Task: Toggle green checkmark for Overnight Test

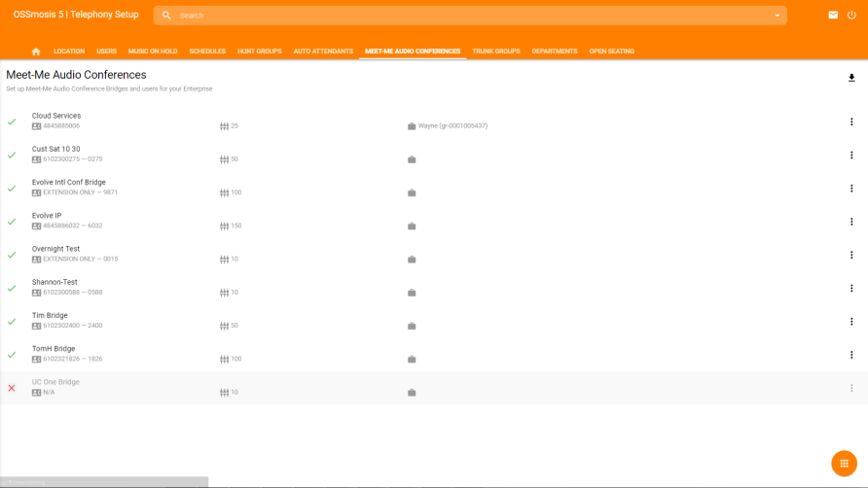Action: 12,255
